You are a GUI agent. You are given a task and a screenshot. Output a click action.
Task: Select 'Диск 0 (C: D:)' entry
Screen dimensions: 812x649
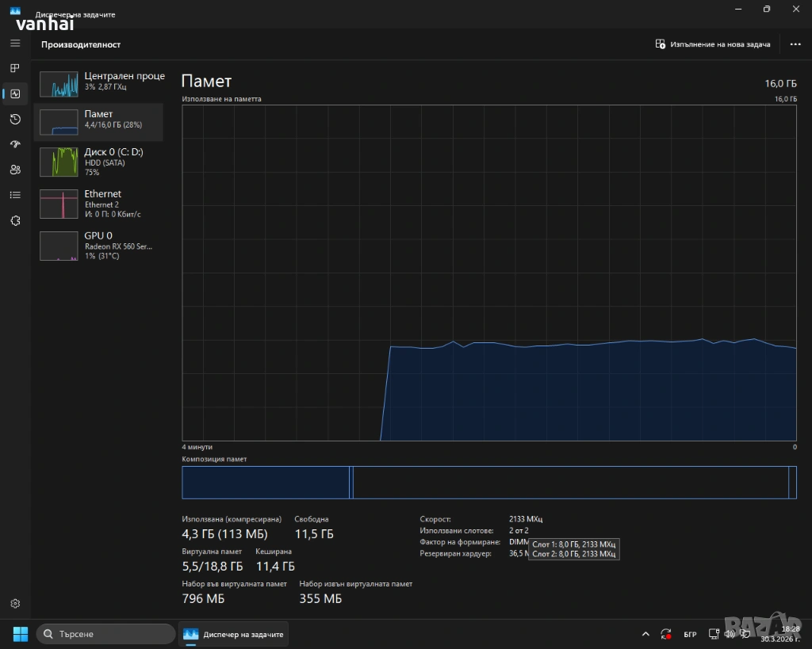101,162
